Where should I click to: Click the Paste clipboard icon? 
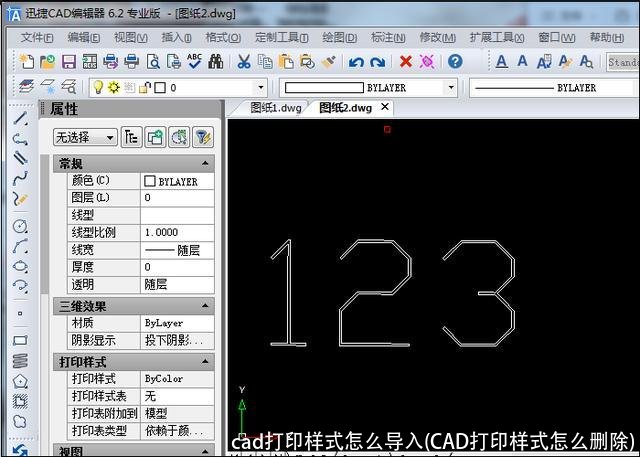(x=286, y=62)
